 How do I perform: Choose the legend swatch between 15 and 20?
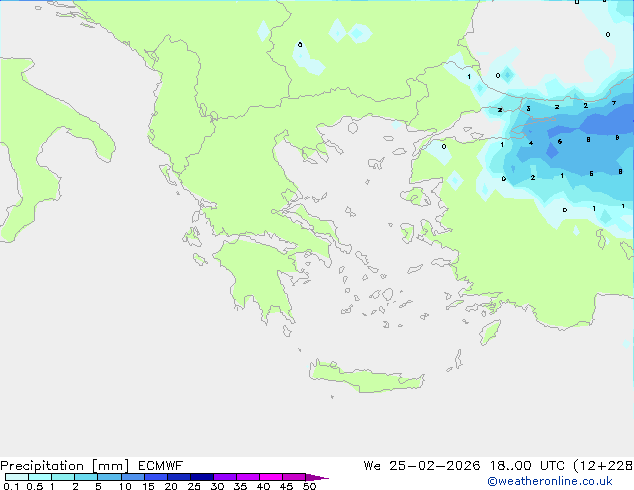pos(156,477)
